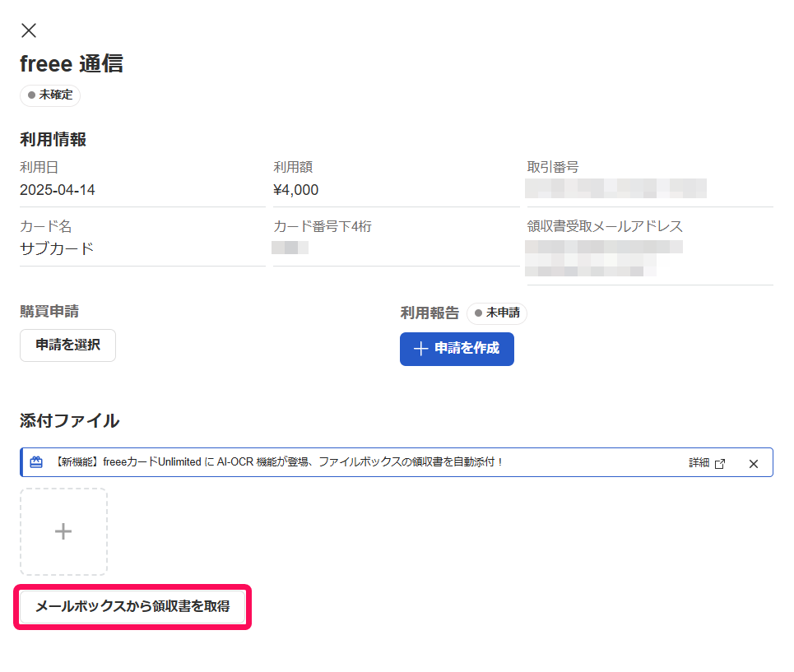794x672 pixels.
Task: Click the usage date 2025-04-14
Action: tap(58, 190)
